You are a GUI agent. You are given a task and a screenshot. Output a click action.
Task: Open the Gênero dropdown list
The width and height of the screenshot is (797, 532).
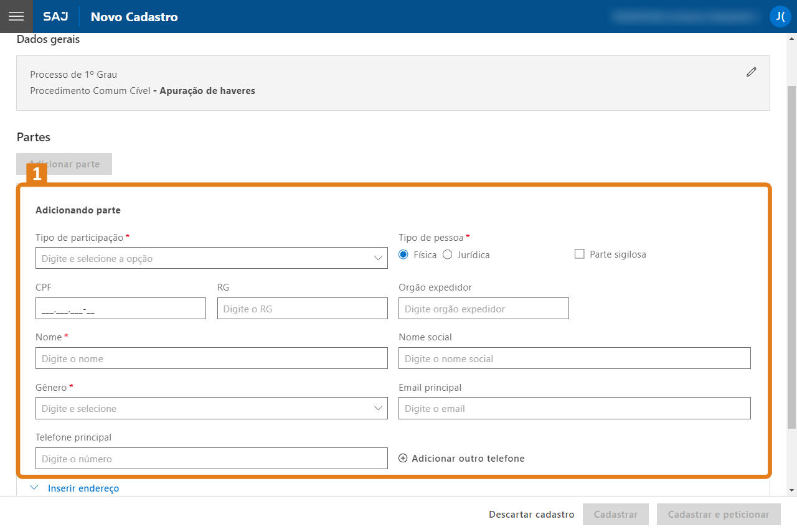(x=212, y=408)
